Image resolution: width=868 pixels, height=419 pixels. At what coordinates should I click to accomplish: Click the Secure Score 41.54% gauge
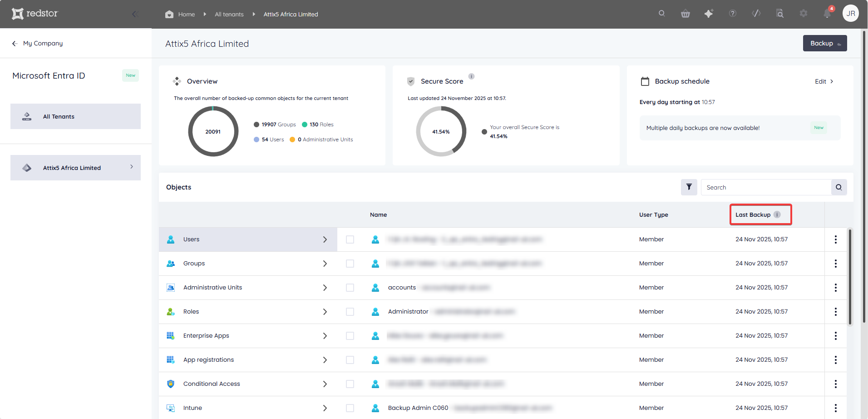(x=441, y=131)
